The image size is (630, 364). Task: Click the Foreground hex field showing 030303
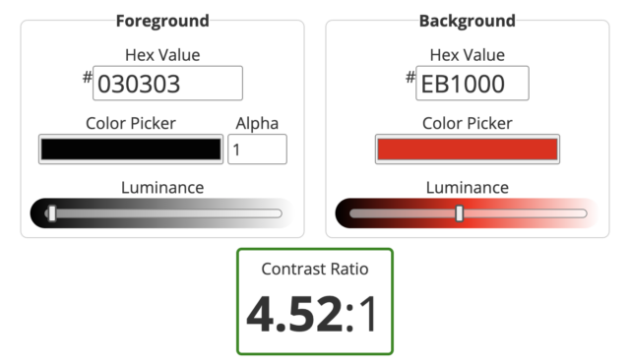click(167, 83)
